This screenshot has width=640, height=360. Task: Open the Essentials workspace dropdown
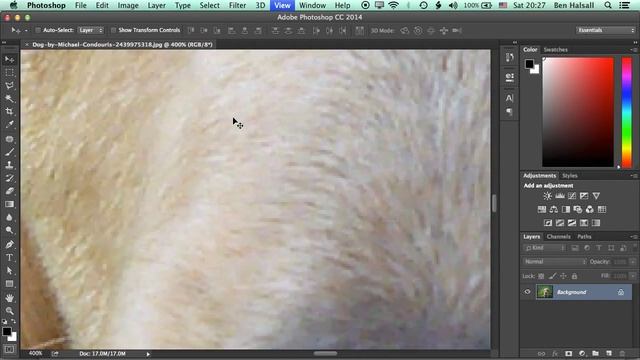click(x=606, y=30)
